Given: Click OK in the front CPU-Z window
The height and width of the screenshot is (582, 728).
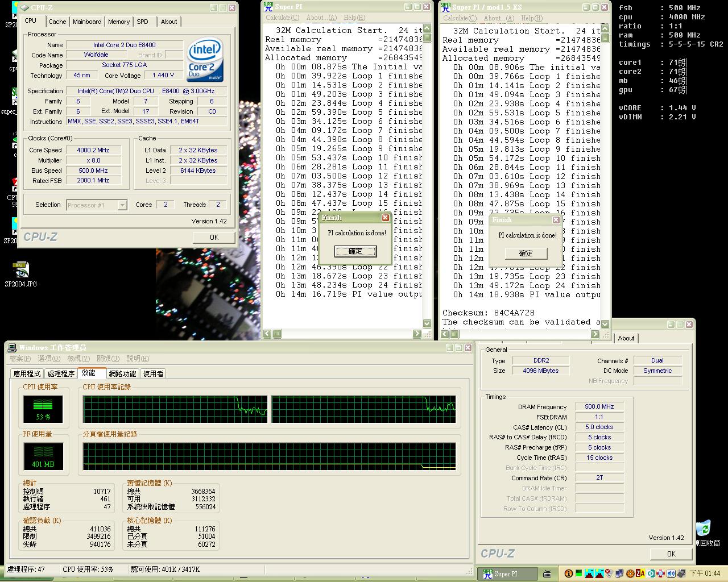Looking at the screenshot, I should [214, 238].
